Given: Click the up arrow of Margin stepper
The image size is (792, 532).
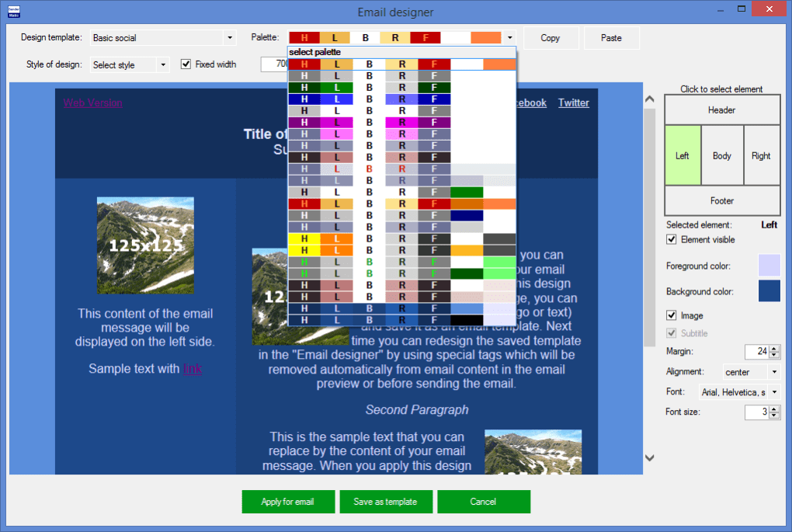Looking at the screenshot, I should pos(773,349).
